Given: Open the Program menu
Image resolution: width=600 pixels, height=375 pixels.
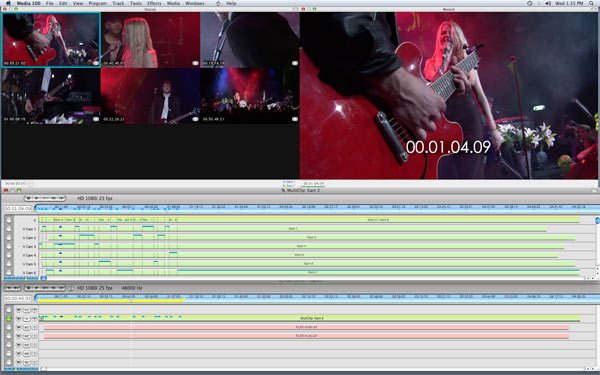Looking at the screenshot, I should click(98, 3).
